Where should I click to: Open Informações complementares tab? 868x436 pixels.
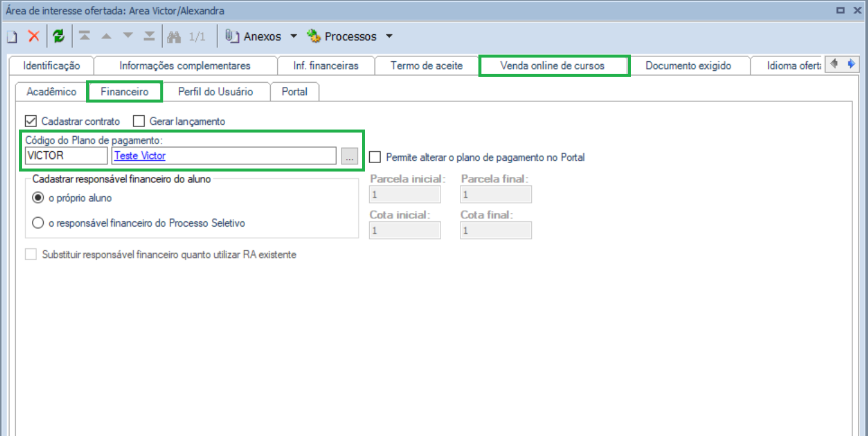click(x=185, y=66)
